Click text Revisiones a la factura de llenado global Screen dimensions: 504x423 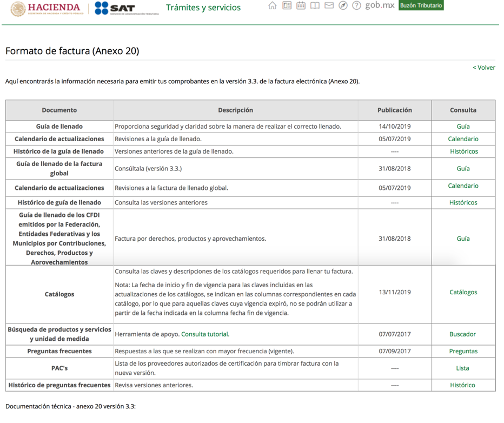[x=171, y=188]
